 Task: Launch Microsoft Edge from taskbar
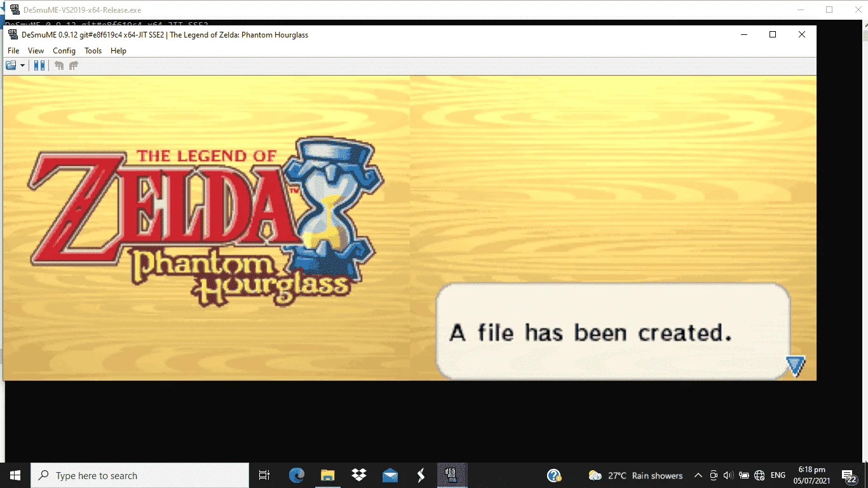[296, 475]
